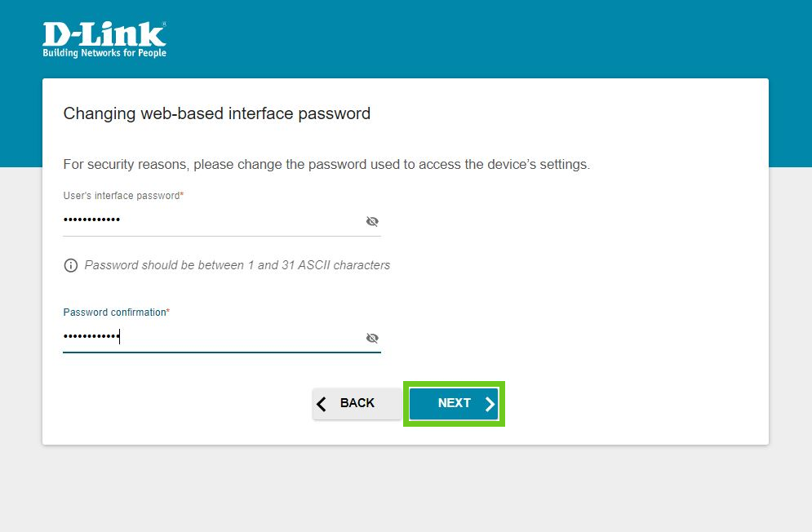Click the blue header banner beside the logo
The width and height of the screenshot is (812, 532).
pos(490,37)
